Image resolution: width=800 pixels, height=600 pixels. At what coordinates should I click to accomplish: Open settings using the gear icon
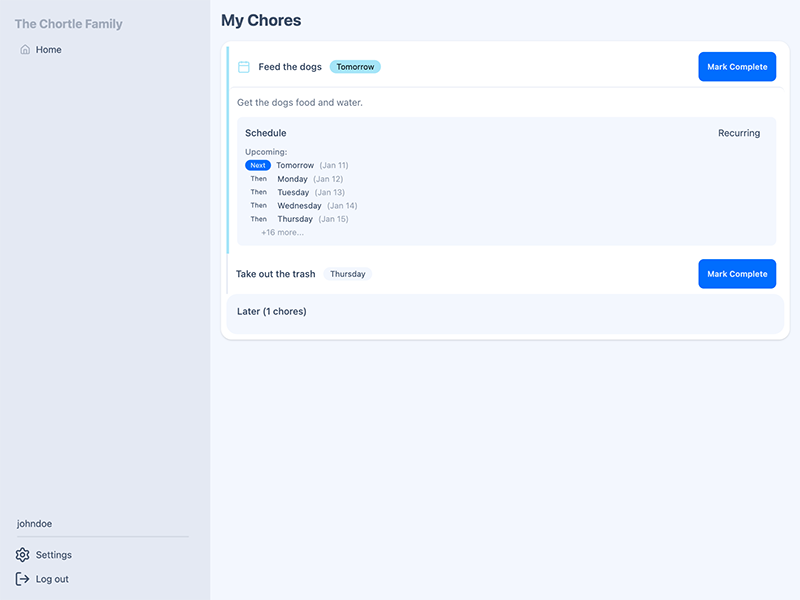point(23,554)
